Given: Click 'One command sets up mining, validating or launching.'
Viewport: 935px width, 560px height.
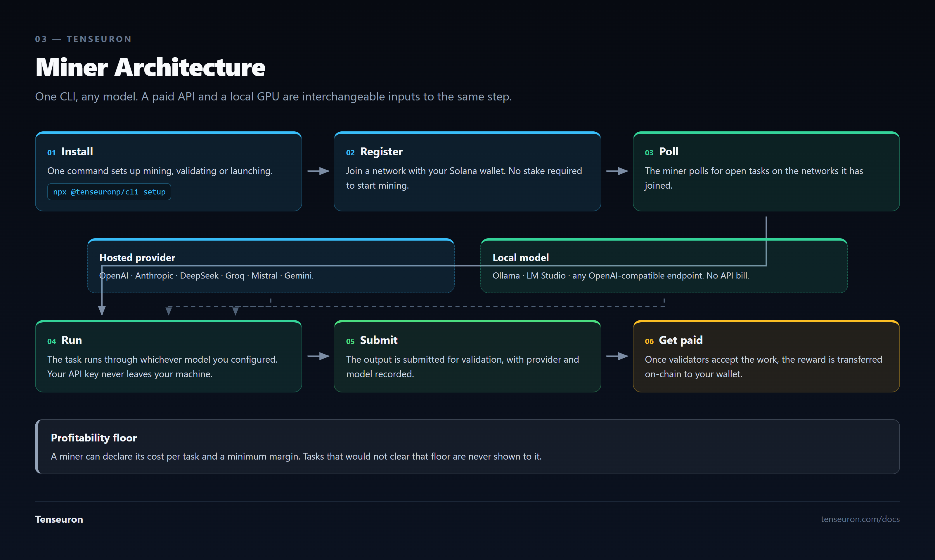Looking at the screenshot, I should (160, 171).
